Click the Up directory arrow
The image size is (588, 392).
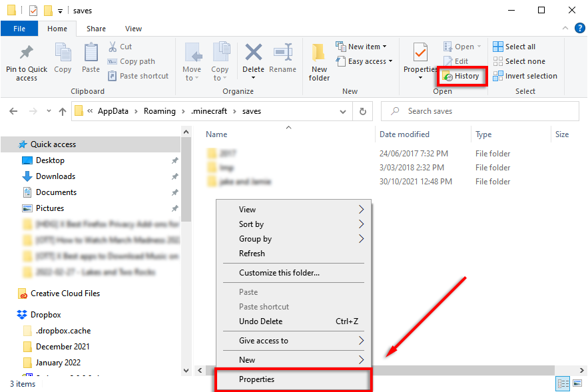(x=63, y=111)
